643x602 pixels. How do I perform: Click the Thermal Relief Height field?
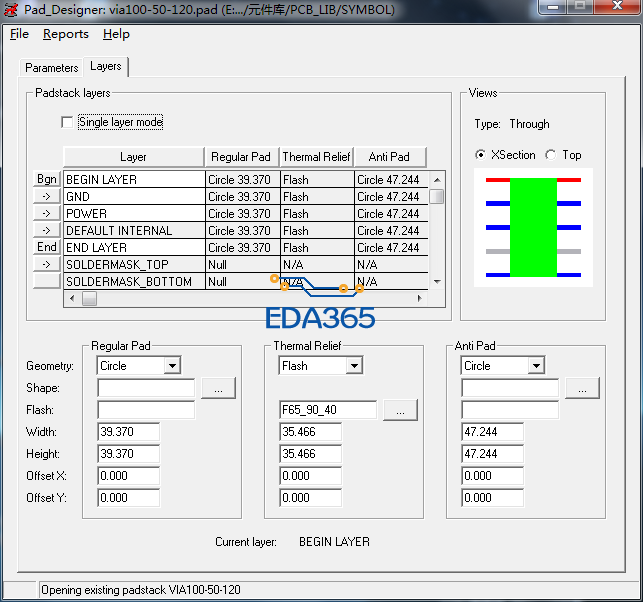click(310, 454)
